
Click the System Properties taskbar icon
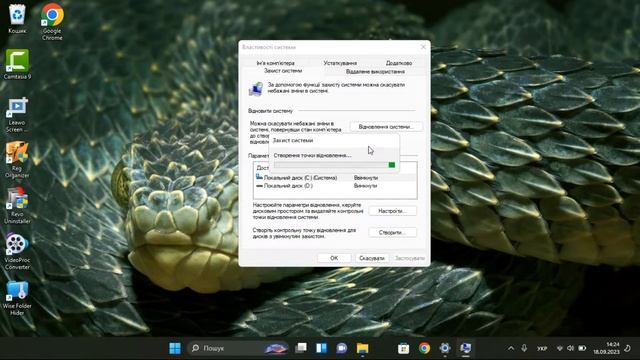[465, 348]
